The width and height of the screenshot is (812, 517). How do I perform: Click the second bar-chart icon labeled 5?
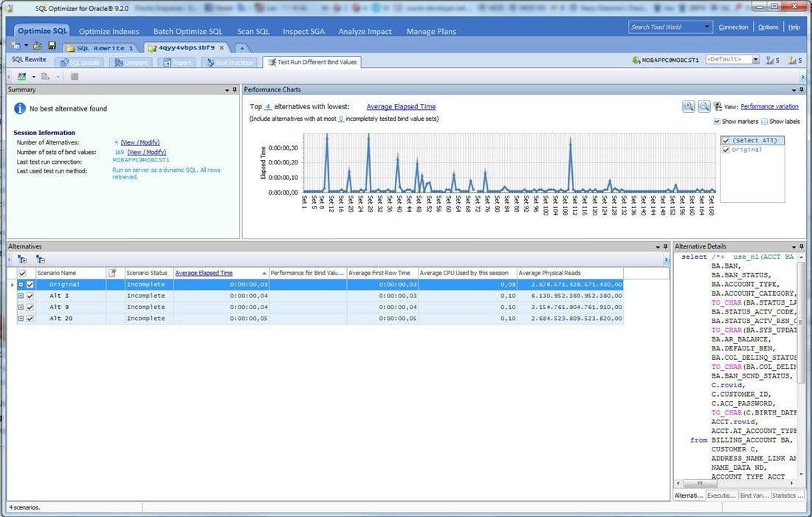coord(792,60)
